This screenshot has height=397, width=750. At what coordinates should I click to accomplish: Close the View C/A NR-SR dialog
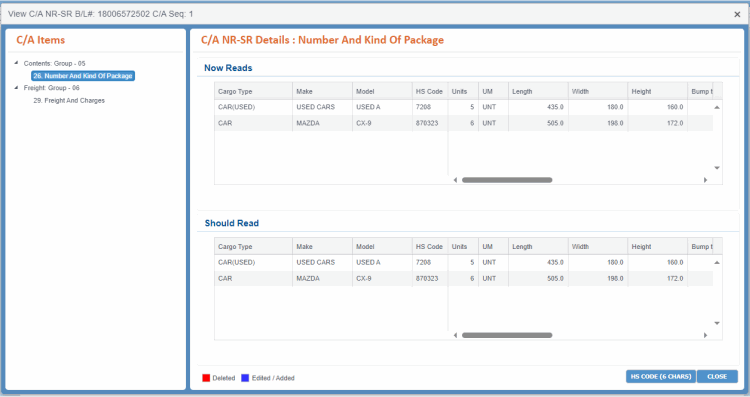point(737,14)
